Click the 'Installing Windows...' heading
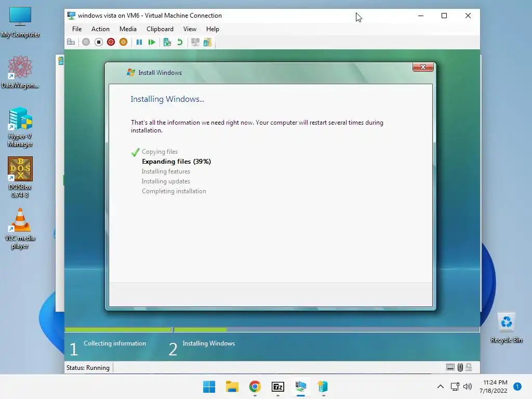The width and height of the screenshot is (532, 399). tap(168, 99)
